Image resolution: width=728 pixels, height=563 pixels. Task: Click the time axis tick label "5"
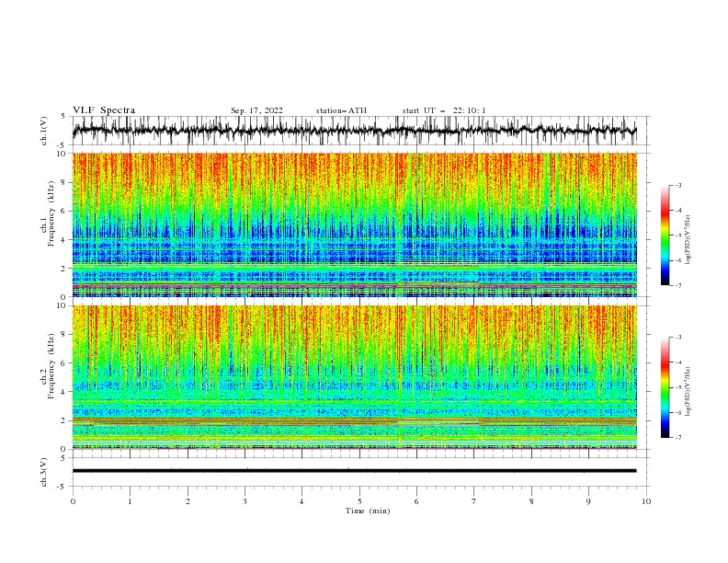tap(359, 501)
